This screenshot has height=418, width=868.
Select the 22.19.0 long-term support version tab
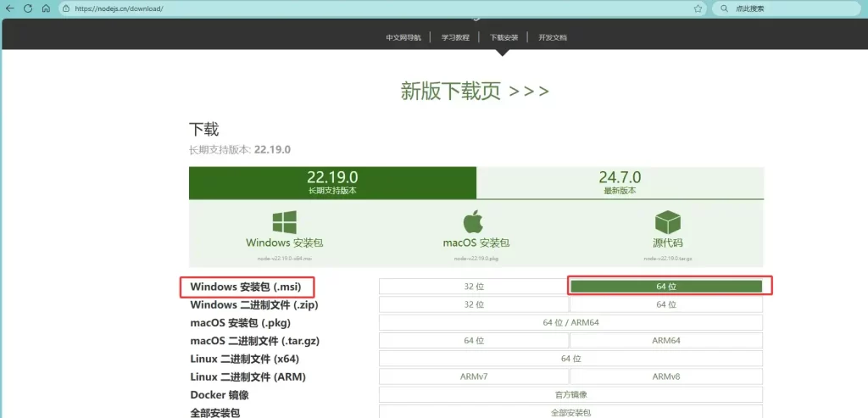coord(332,181)
